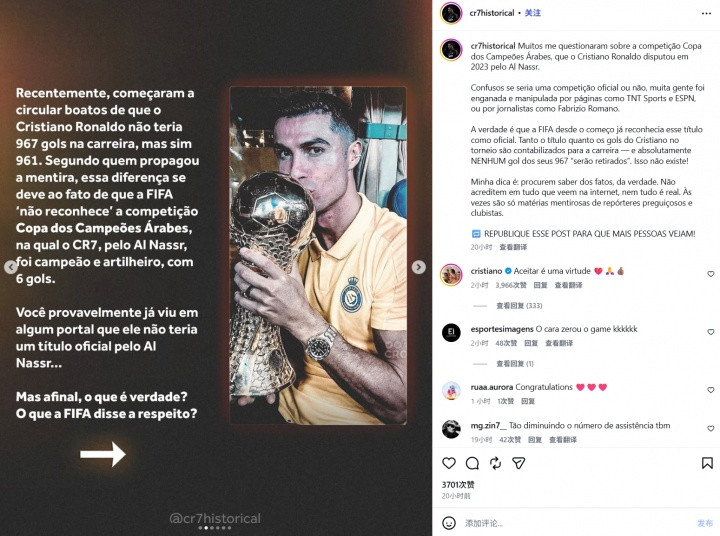Follow cr7historical using 关注 link
The height and width of the screenshot is (536, 720).
click(533, 13)
